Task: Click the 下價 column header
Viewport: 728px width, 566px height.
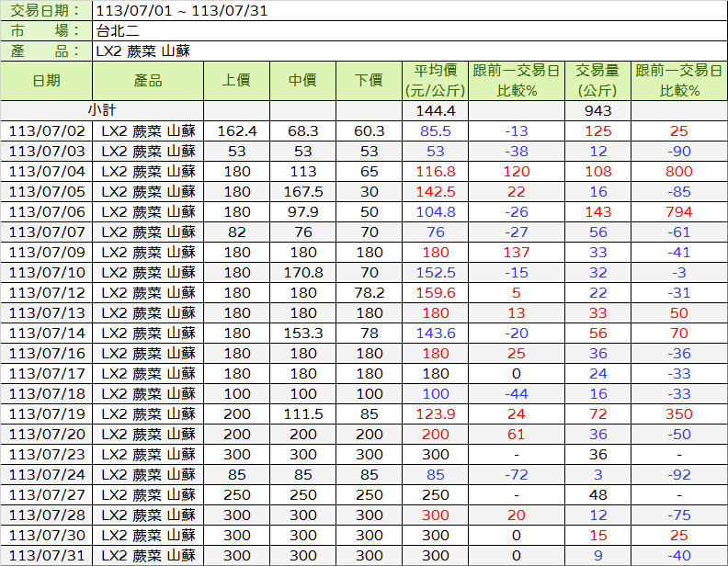Action: coord(369,81)
